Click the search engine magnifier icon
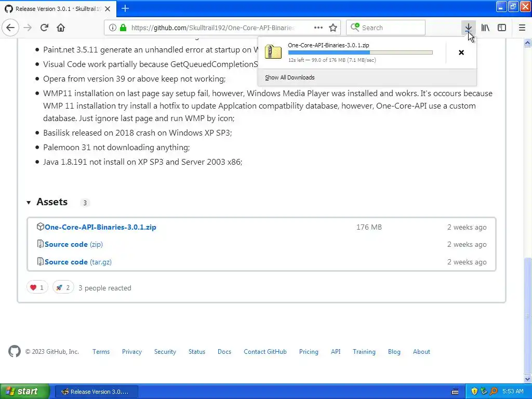The image size is (532, 399). pos(355,27)
